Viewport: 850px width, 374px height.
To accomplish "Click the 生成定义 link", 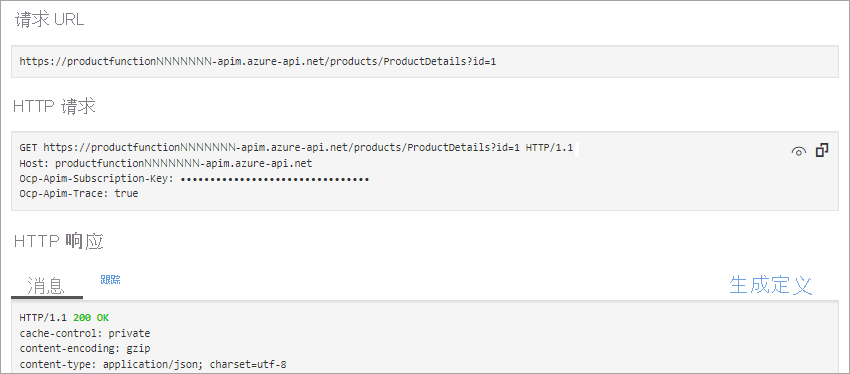I will 770,285.
